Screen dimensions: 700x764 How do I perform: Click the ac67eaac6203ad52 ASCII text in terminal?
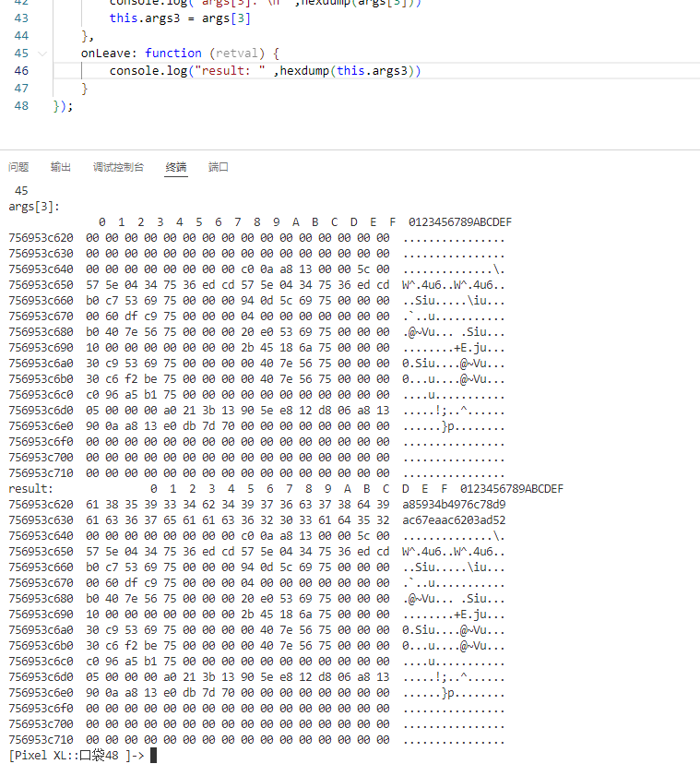click(454, 520)
